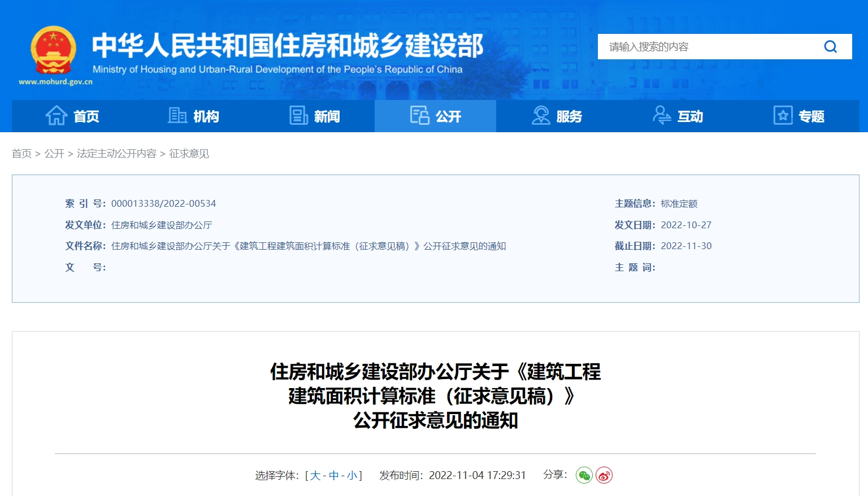Click the 公开 document icon
Screen dimensions: 868x496
pyautogui.click(x=419, y=116)
